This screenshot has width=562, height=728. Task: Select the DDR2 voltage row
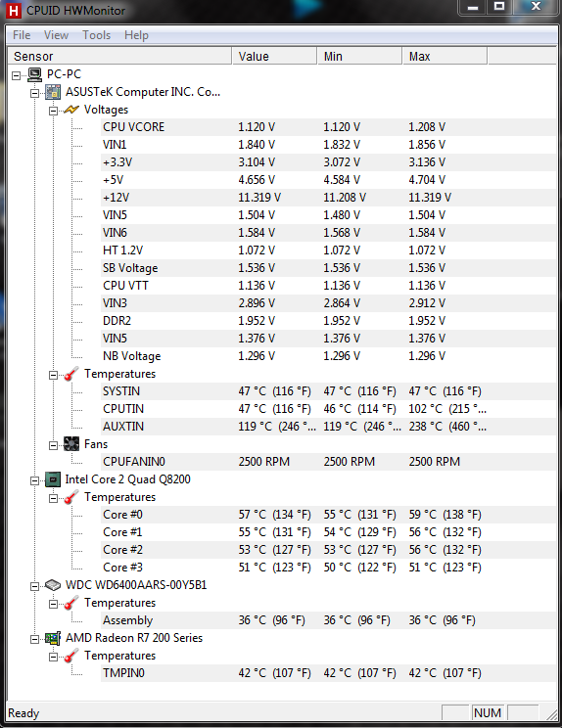pos(329,321)
